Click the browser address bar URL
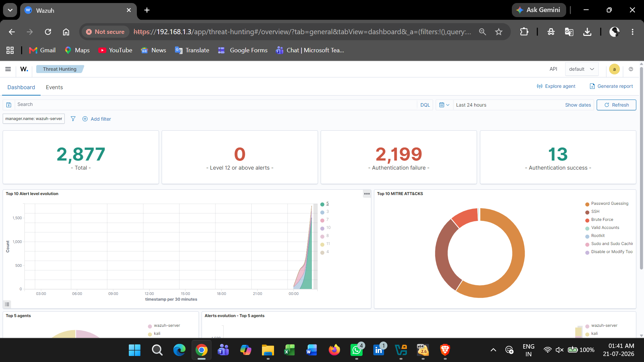This screenshot has width=644, height=362. (302, 32)
